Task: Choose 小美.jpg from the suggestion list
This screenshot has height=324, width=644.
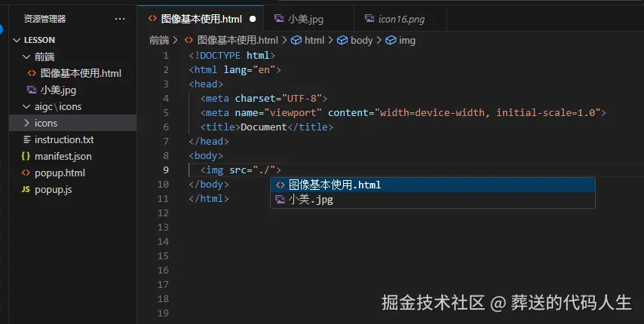Action: point(311,200)
